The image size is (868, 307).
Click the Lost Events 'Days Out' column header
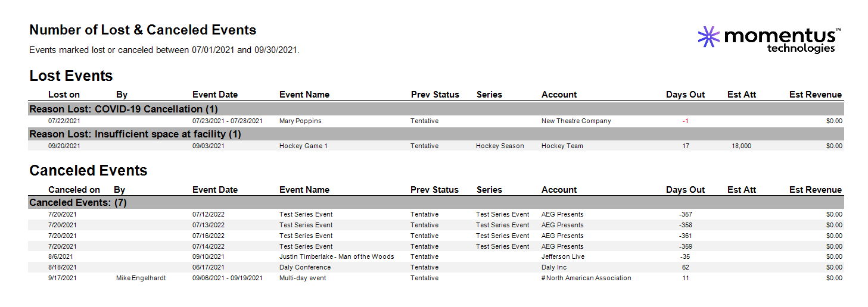(685, 95)
